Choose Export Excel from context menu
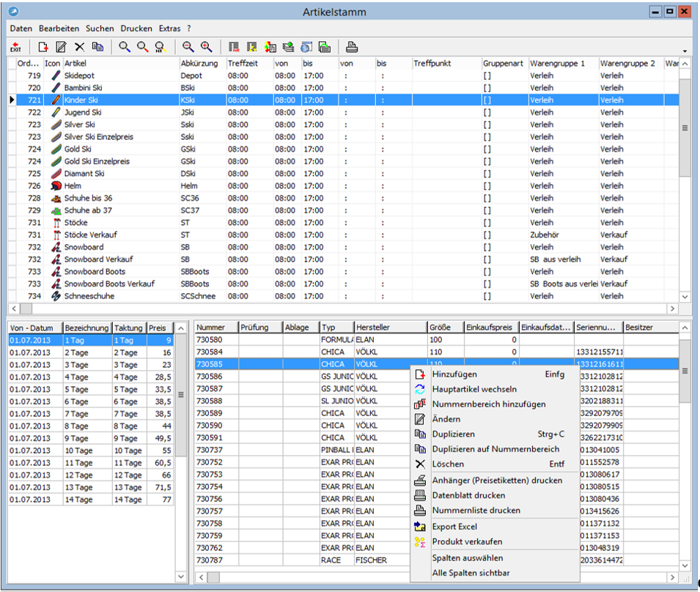The width and height of the screenshot is (700, 592). pos(495,527)
